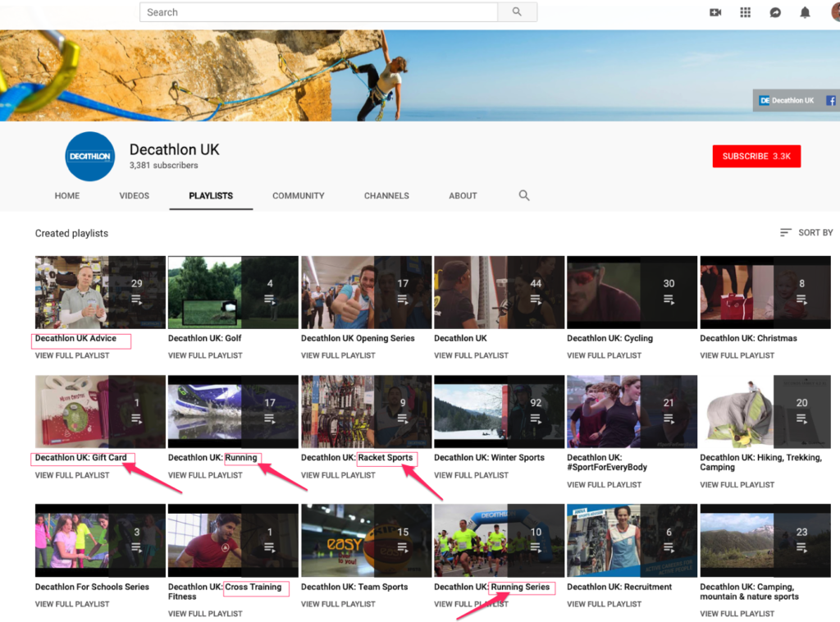
Task: Click the Camping, mountain & nature thumbnail
Action: [765, 540]
